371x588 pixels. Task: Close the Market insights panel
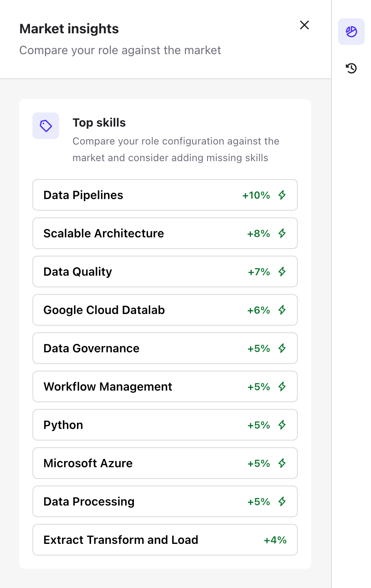(304, 25)
